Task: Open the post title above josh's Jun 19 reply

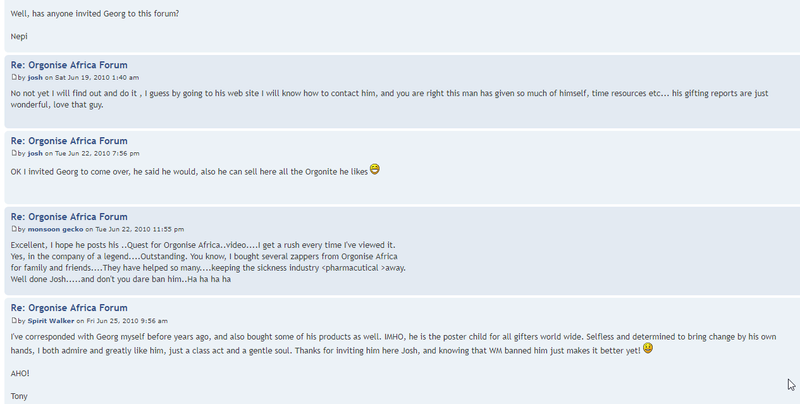Action: (69, 65)
